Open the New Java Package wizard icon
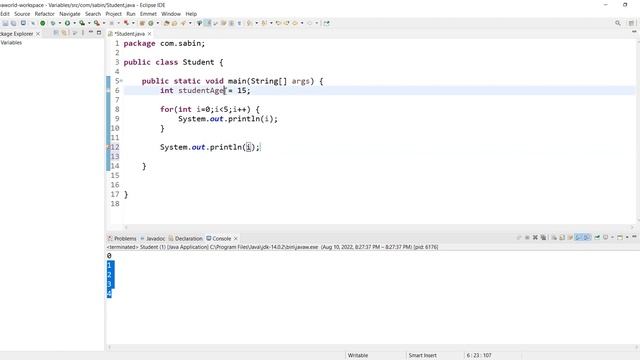The width and height of the screenshot is (640, 360). click(142, 23)
